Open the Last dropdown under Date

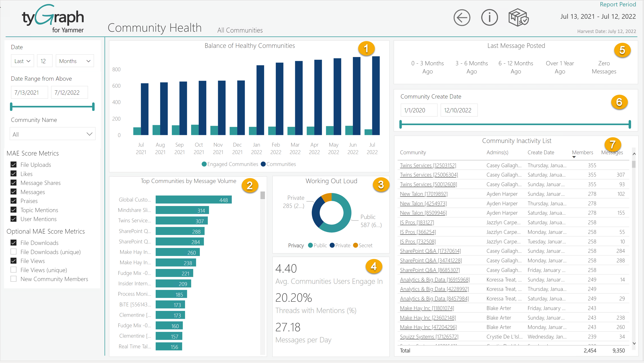tap(22, 61)
